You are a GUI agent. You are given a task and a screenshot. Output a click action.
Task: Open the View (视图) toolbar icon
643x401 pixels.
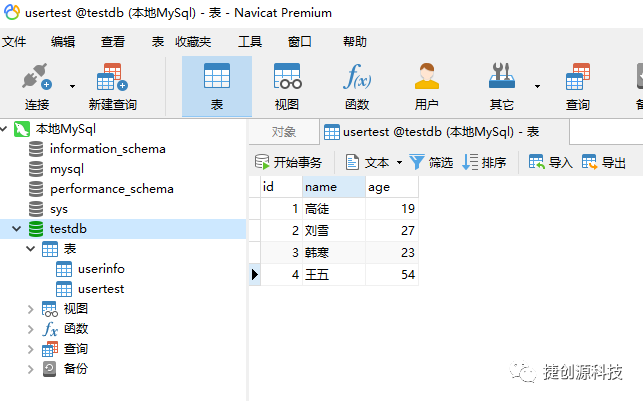click(287, 78)
